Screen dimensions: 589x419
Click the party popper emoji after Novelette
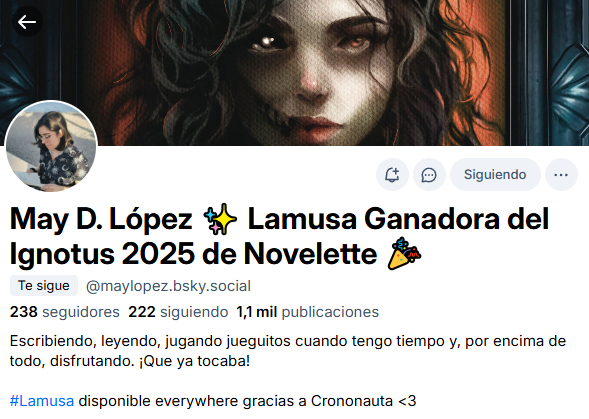404,254
